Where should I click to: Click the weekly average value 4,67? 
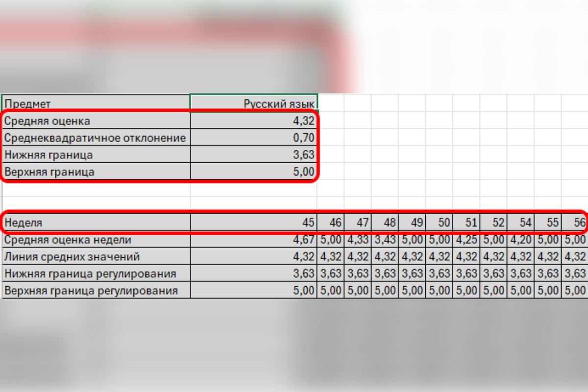(253, 240)
